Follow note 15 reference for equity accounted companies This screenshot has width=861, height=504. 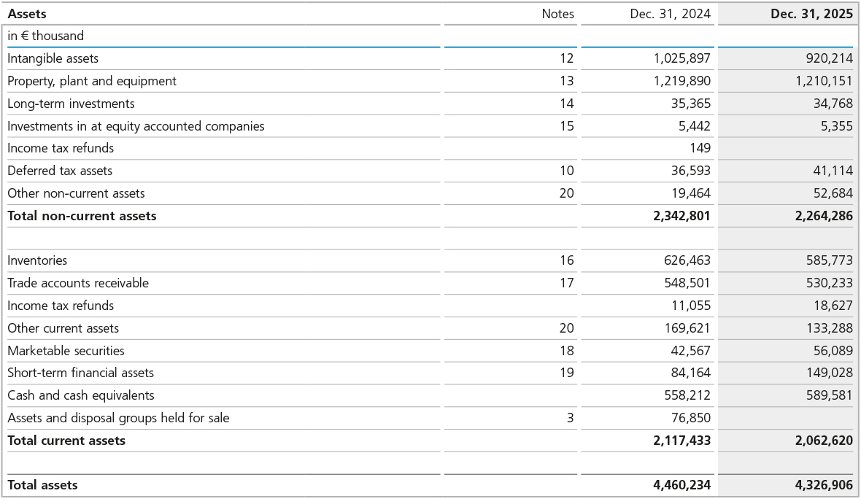566,126
